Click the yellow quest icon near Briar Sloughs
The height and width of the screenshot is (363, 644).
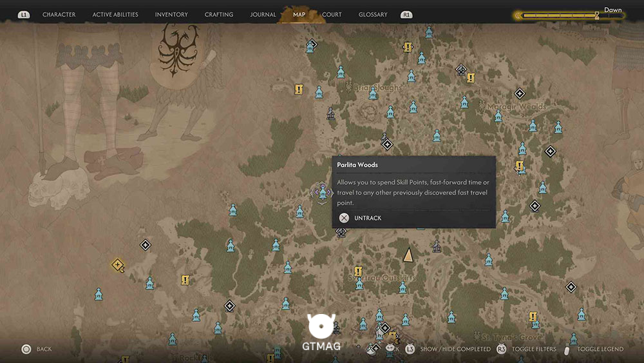pos(299,89)
